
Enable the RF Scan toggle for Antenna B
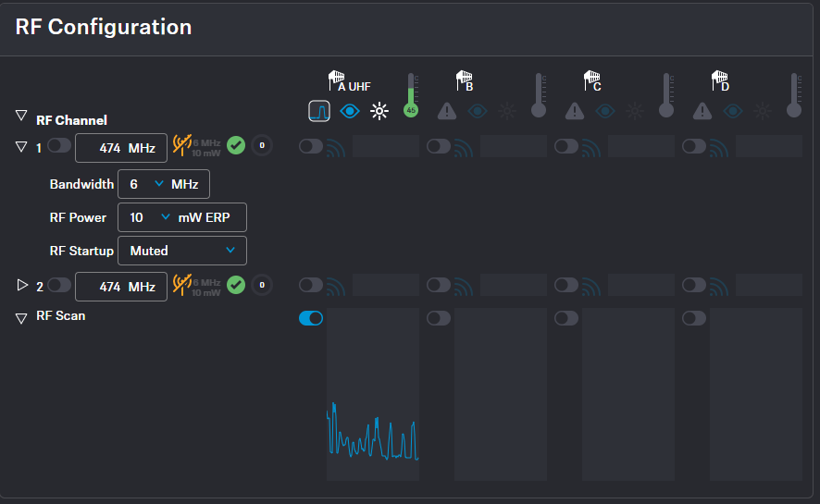439,318
